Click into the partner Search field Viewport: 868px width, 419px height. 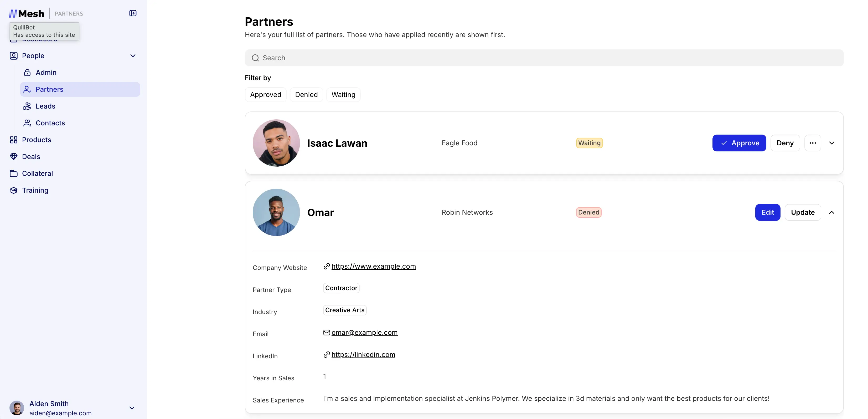pos(544,58)
